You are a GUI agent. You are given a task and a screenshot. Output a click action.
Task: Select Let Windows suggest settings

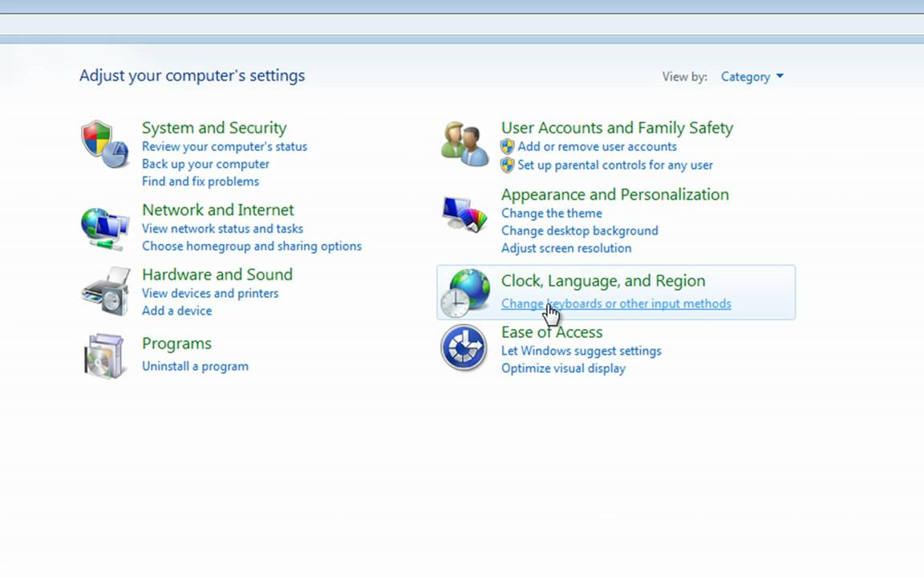point(581,351)
